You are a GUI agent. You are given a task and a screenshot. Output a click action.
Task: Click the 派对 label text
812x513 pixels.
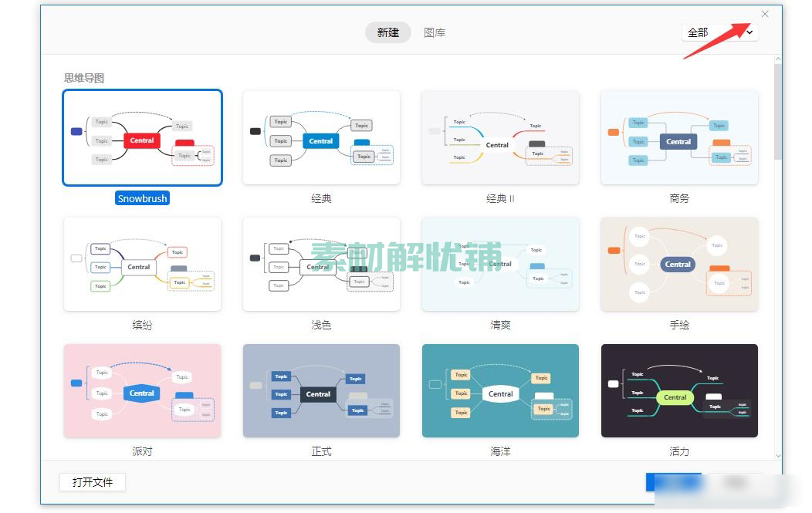143,451
